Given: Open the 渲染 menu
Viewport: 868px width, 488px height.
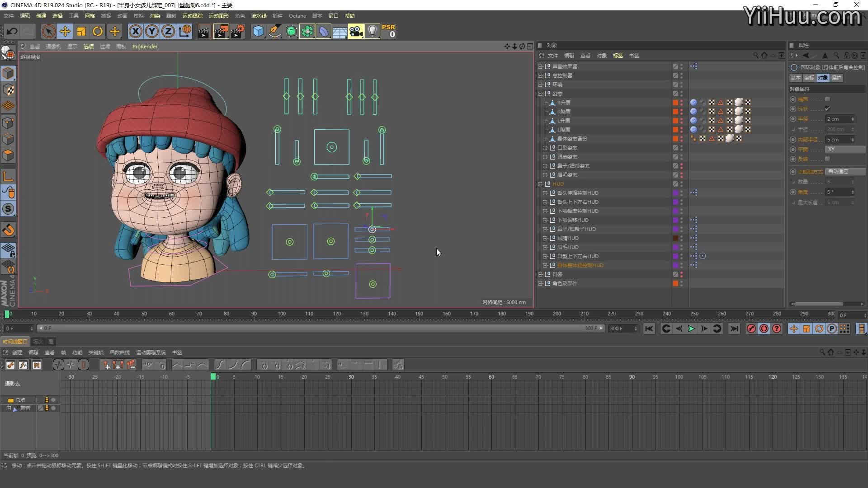Looking at the screenshot, I should pyautogui.click(x=155, y=16).
